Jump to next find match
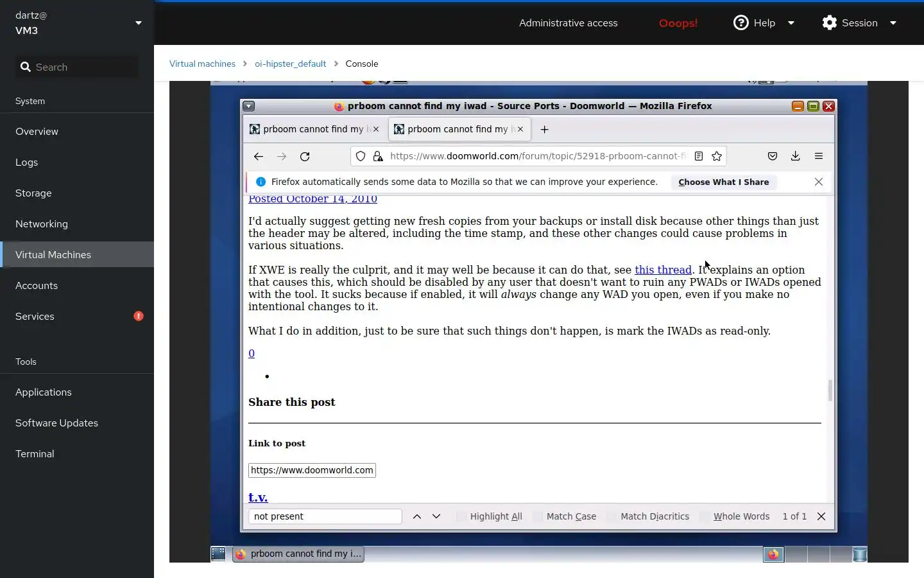 point(436,516)
